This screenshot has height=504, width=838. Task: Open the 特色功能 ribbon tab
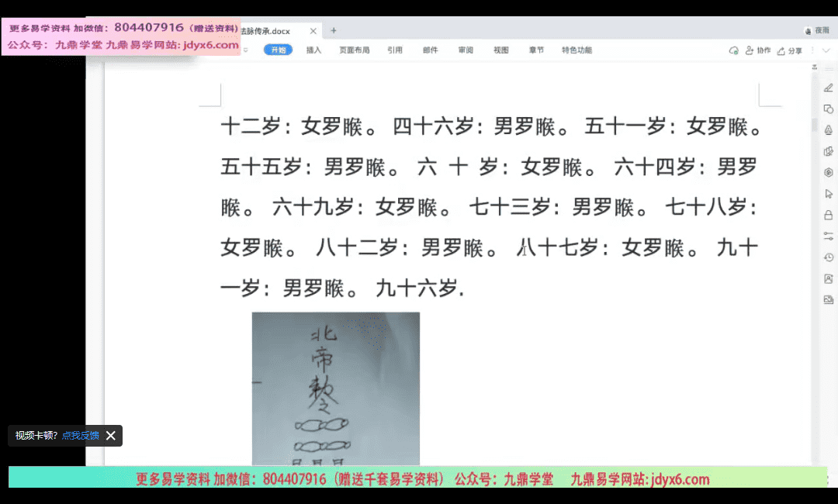(x=577, y=50)
